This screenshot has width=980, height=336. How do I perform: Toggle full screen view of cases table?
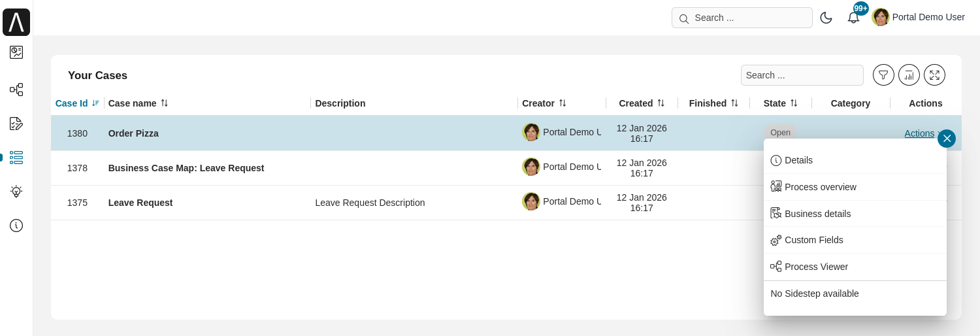pyautogui.click(x=934, y=75)
